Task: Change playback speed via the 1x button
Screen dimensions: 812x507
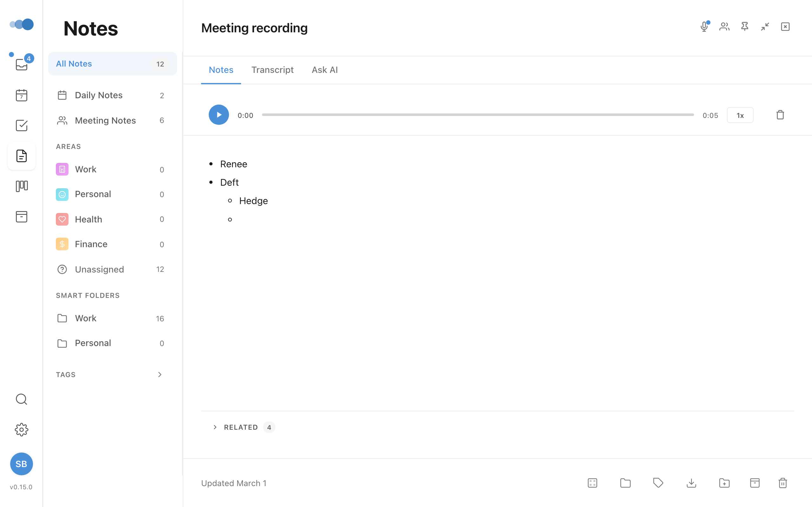Action: click(740, 115)
